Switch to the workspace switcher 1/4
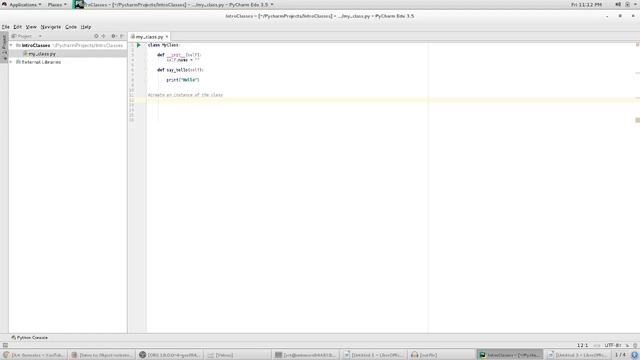This screenshot has height=360, width=640. [620, 355]
